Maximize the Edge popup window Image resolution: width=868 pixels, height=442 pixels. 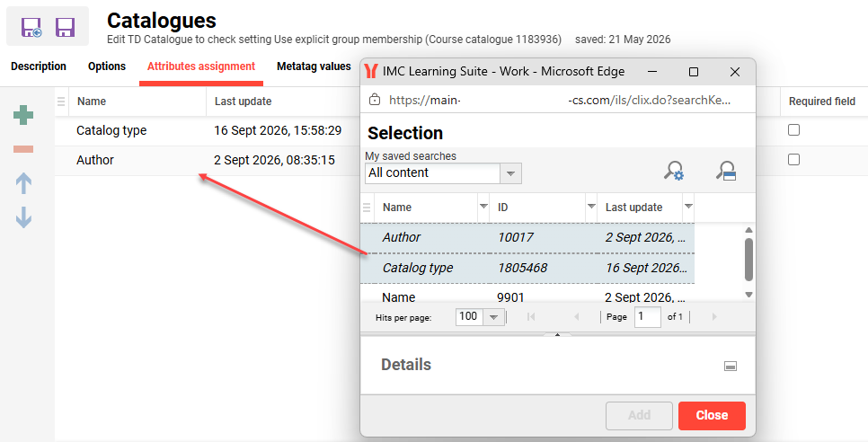click(694, 72)
